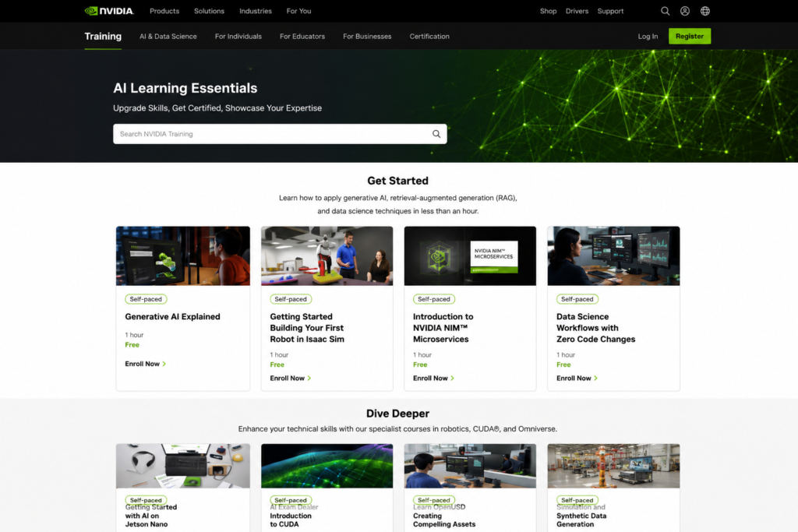This screenshot has height=532, width=798.
Task: Open the user account icon
Action: click(x=685, y=11)
